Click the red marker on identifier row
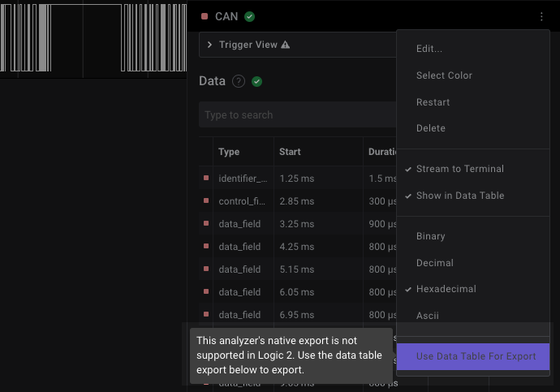560x392 pixels. [x=206, y=178]
